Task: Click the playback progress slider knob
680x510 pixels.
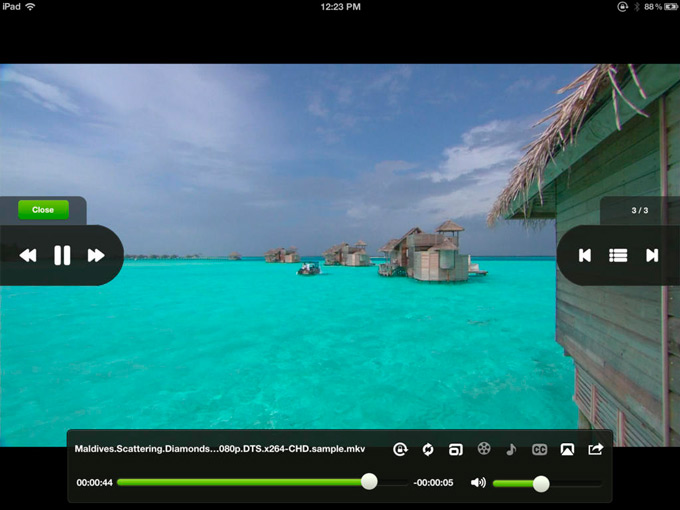Action: pyautogui.click(x=369, y=481)
